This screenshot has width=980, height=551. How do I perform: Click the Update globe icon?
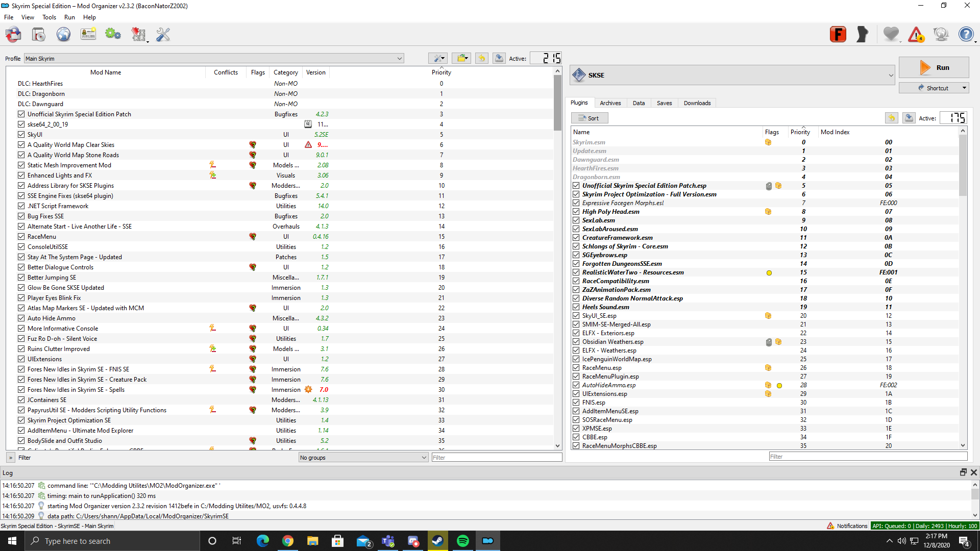(941, 34)
